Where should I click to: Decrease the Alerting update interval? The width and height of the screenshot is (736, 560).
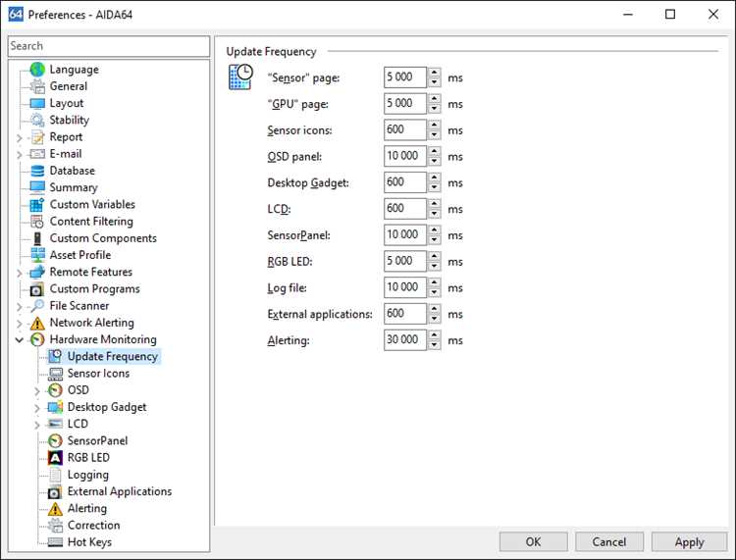tap(434, 344)
